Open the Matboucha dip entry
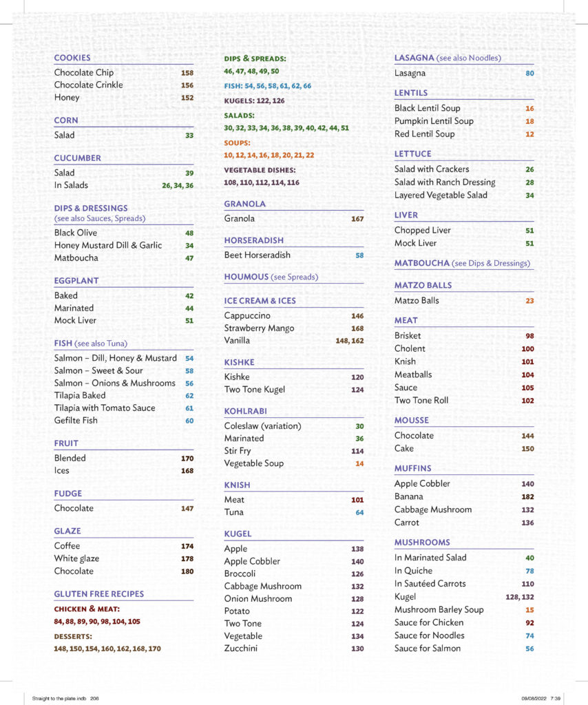The height and width of the screenshot is (705, 588). (76, 257)
